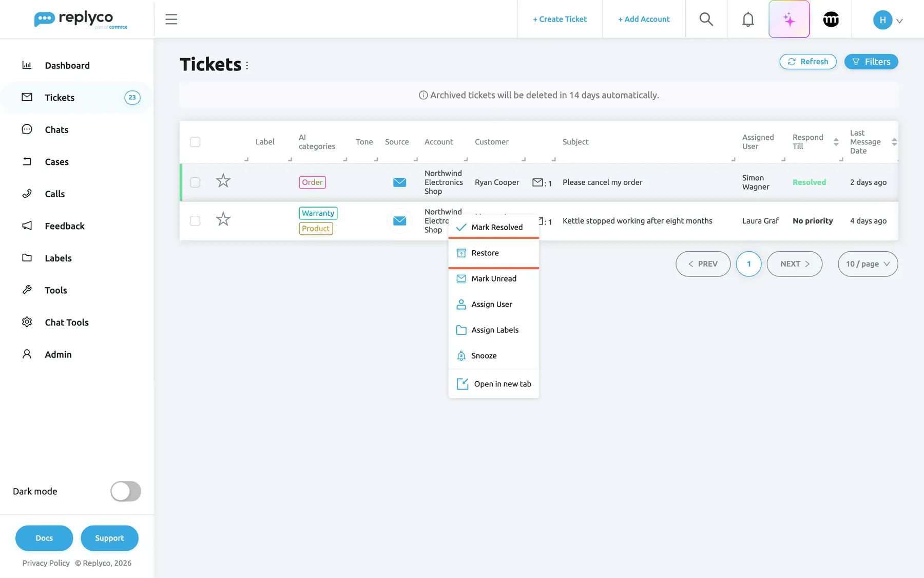Choose Mark Resolved from context menu
The width and height of the screenshot is (924, 578).
(x=494, y=227)
